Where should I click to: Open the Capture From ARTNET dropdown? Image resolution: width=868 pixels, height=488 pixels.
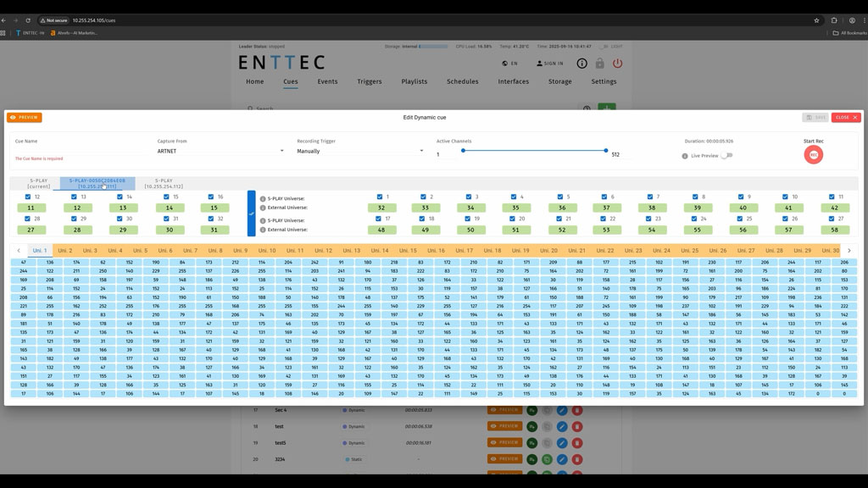(220, 151)
